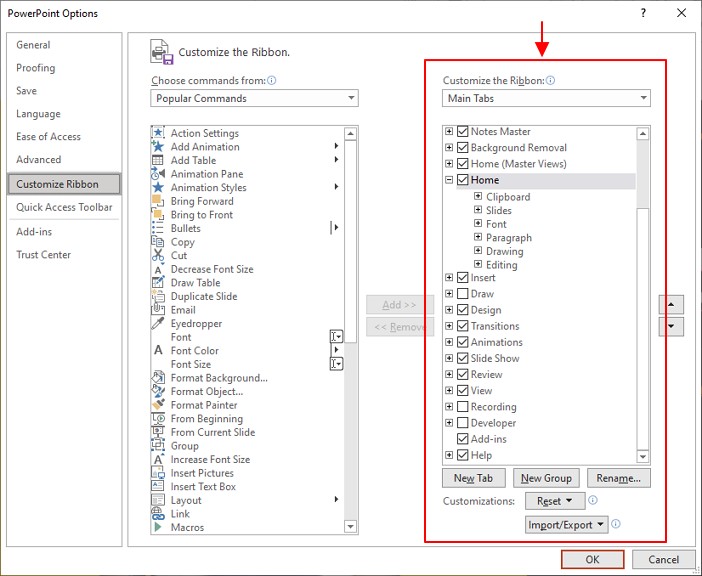Image resolution: width=702 pixels, height=576 pixels.
Task: Click the Format Background icon
Action: pyautogui.click(x=158, y=378)
